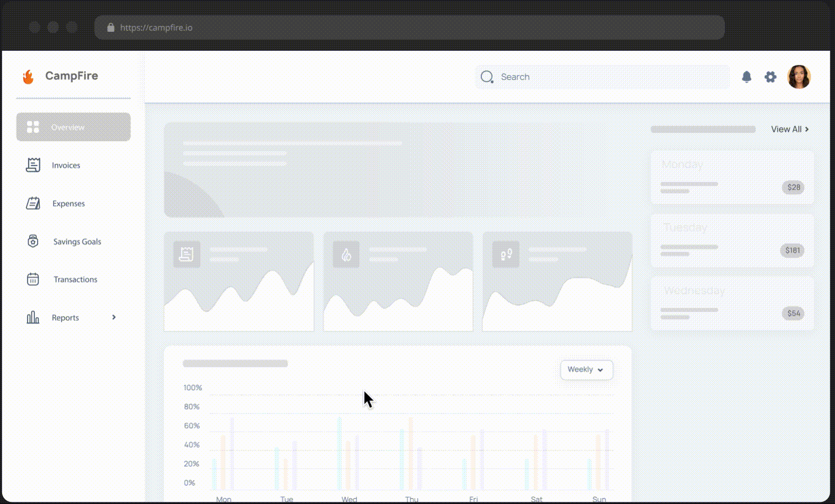Viewport: 835px width, 504px height.
Task: Click the first area chart card
Action: pyautogui.click(x=239, y=282)
